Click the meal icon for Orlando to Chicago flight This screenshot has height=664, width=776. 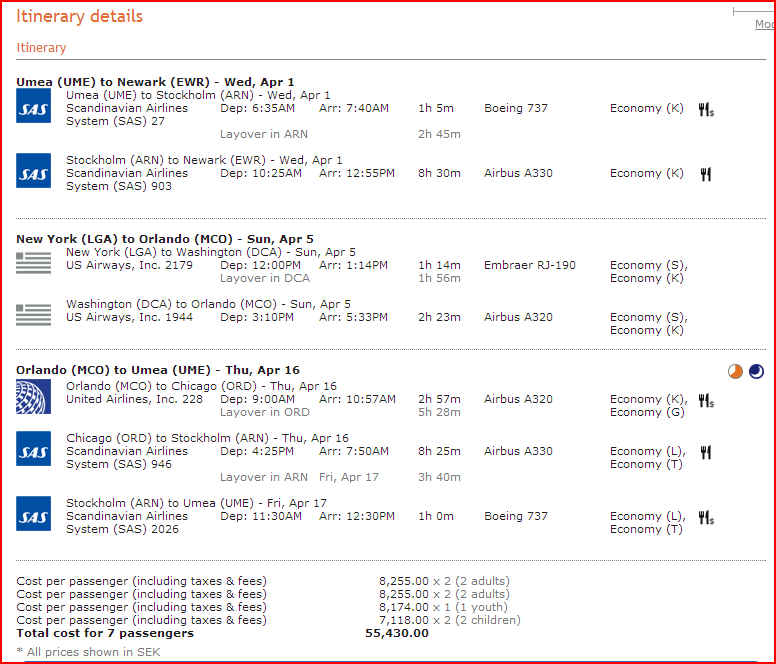706,401
